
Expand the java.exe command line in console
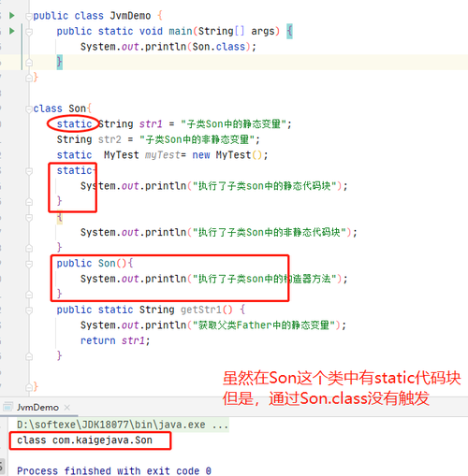coord(220,425)
